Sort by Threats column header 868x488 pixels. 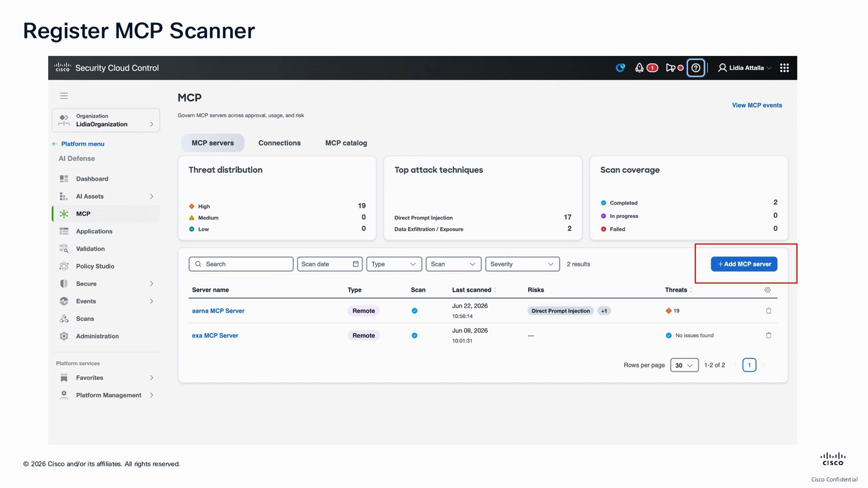[x=678, y=290]
